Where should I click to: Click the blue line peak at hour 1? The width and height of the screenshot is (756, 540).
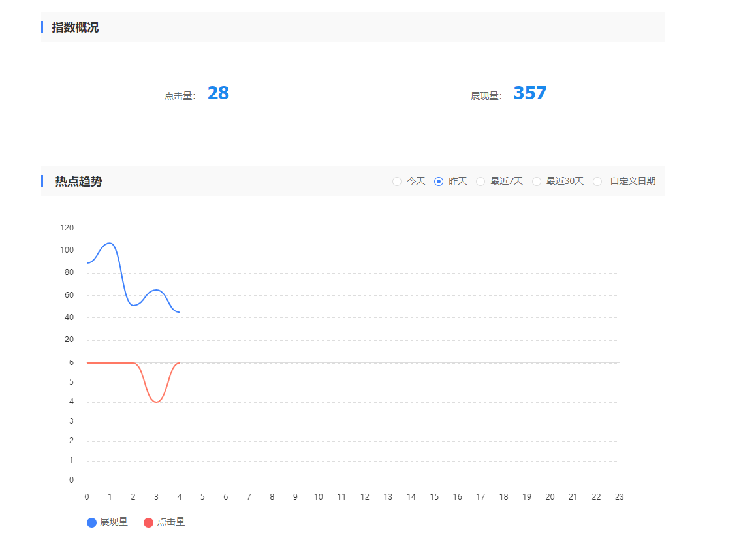click(110, 243)
